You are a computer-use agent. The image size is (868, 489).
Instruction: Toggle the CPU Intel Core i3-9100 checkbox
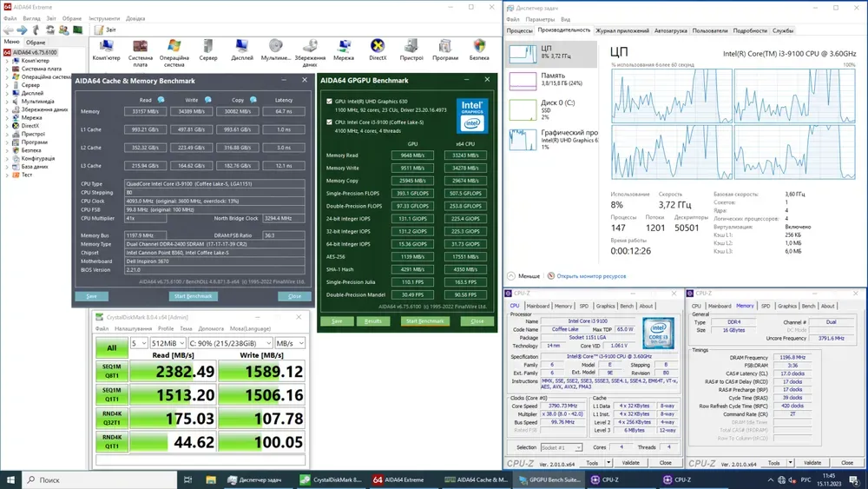point(328,122)
